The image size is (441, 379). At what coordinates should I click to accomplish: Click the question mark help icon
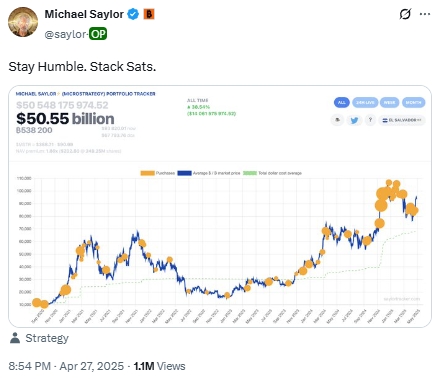click(x=370, y=120)
